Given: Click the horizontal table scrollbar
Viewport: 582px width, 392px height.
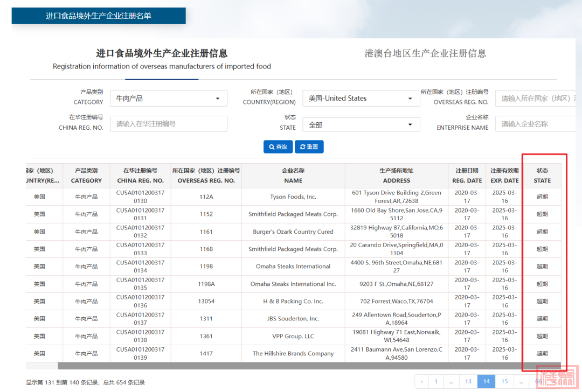Looking at the screenshot, I should (x=309, y=366).
